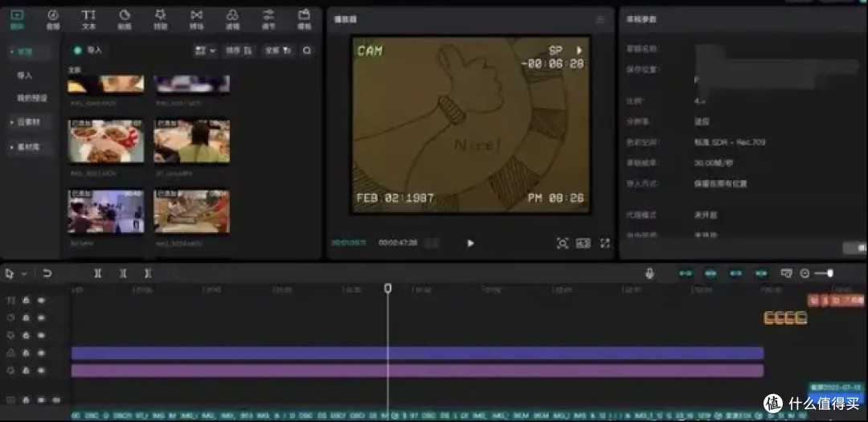Open the 媒体 media tab
Viewport: 868px width, 422px height.
(x=17, y=18)
